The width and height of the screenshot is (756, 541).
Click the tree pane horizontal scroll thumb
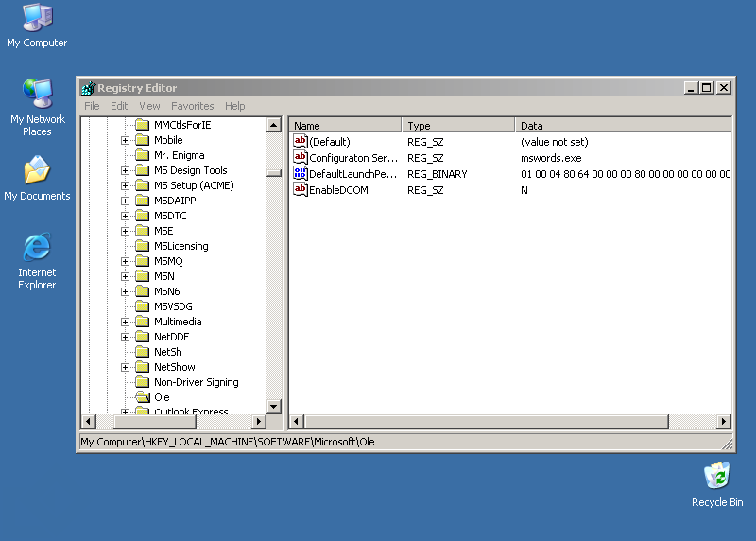click(x=155, y=421)
